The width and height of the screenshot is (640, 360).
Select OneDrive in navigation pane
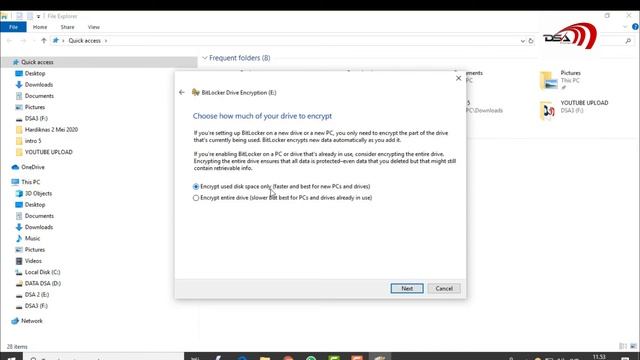pos(33,167)
